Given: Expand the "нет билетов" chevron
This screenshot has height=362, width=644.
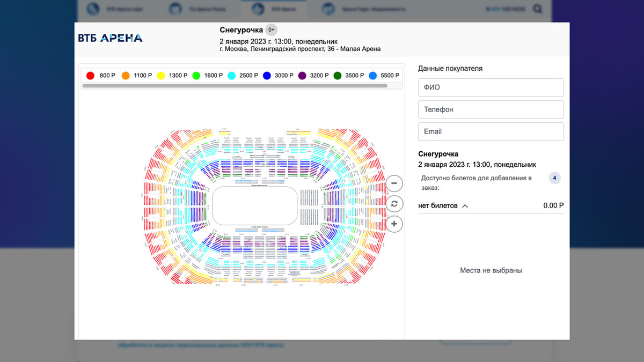Looking at the screenshot, I should [x=465, y=206].
